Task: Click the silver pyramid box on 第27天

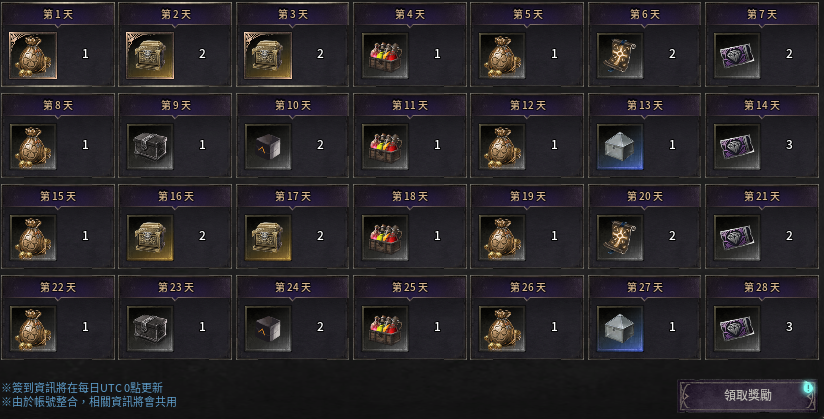Action: 620,328
